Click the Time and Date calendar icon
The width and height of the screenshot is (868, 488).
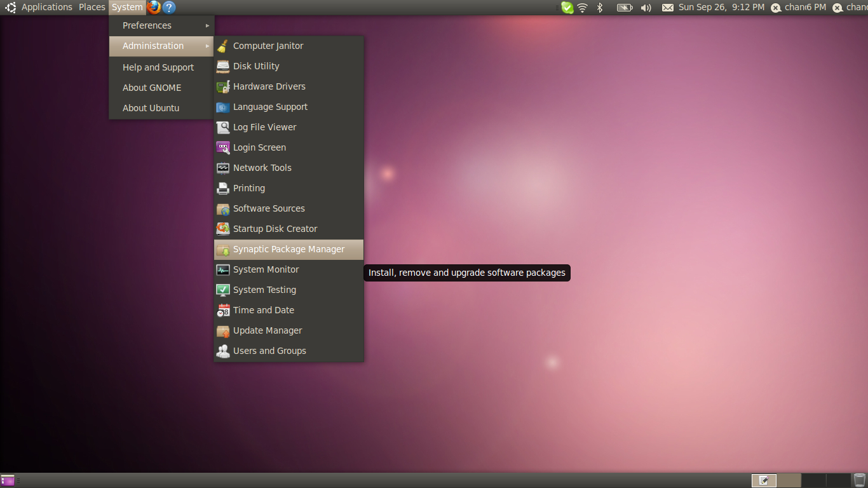(x=222, y=310)
